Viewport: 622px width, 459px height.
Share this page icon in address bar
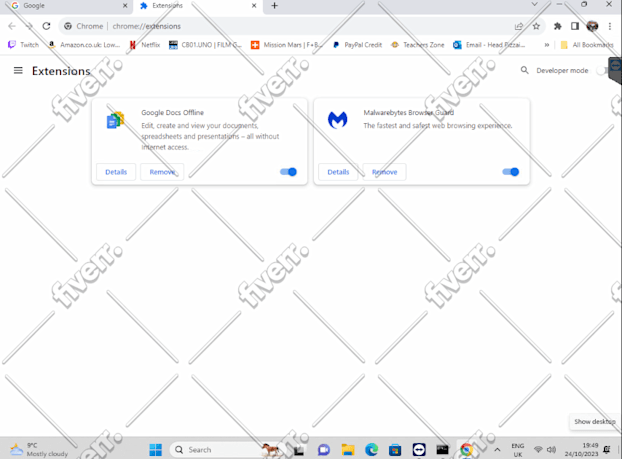coord(518,26)
